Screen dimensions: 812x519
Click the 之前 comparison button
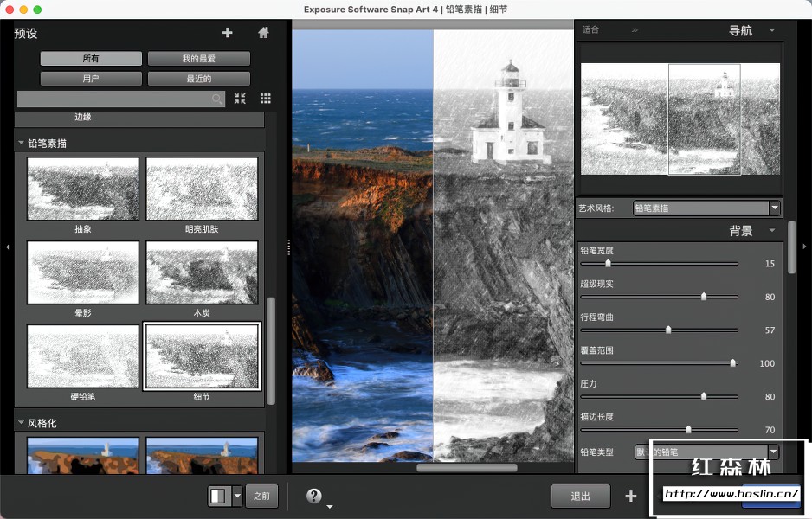262,495
